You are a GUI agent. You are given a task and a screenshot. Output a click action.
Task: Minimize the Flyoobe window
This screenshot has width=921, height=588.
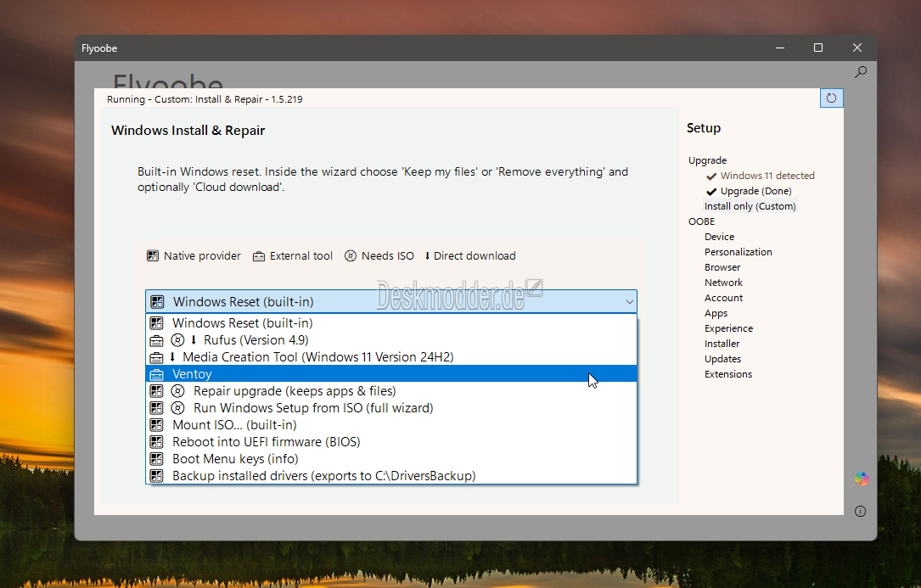point(780,48)
